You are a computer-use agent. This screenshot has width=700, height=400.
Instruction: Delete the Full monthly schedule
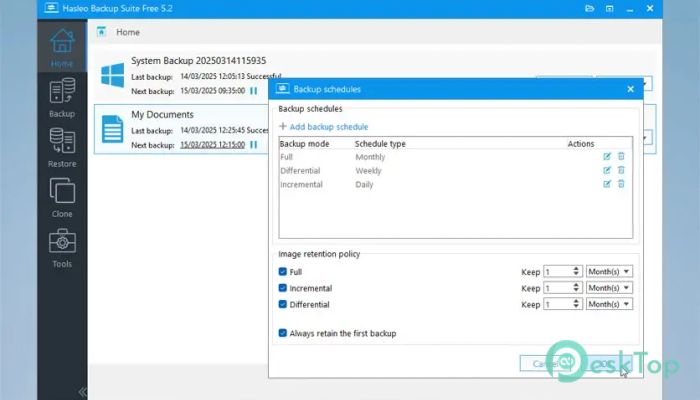(x=621, y=156)
